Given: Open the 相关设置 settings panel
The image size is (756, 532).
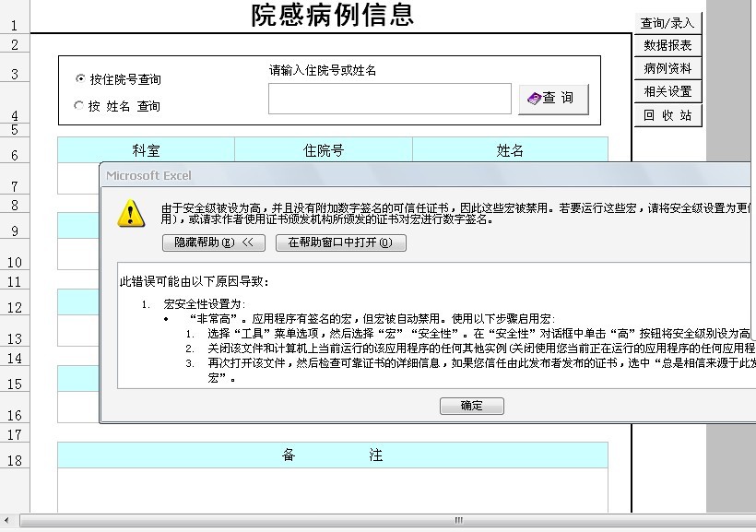Looking at the screenshot, I should [x=667, y=90].
